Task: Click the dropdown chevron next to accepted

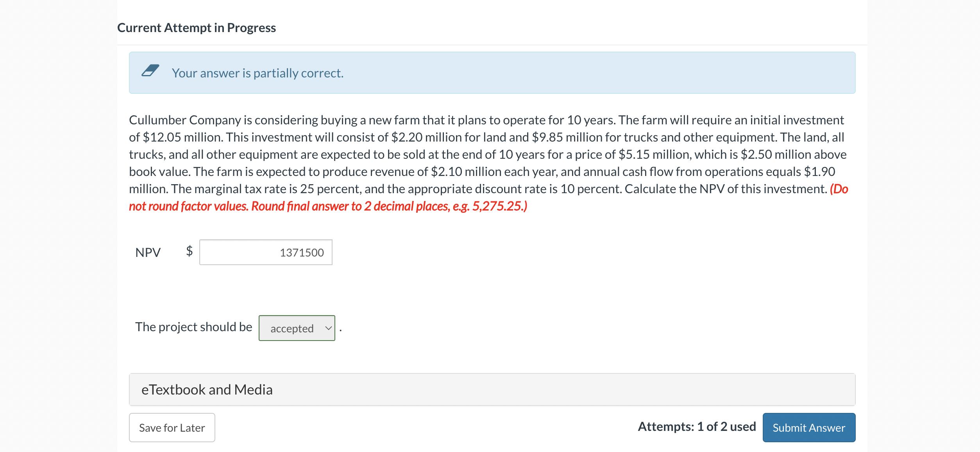Action: pos(328,328)
